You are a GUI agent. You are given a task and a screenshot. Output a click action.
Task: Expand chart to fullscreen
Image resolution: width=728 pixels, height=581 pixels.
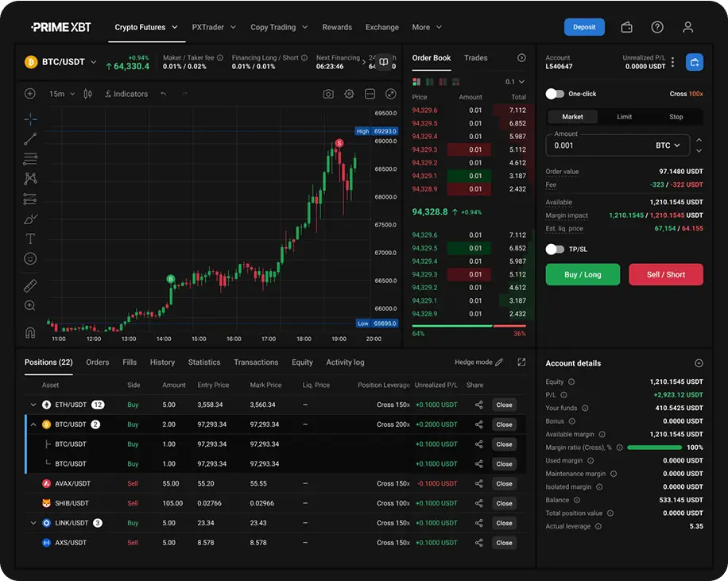391,95
